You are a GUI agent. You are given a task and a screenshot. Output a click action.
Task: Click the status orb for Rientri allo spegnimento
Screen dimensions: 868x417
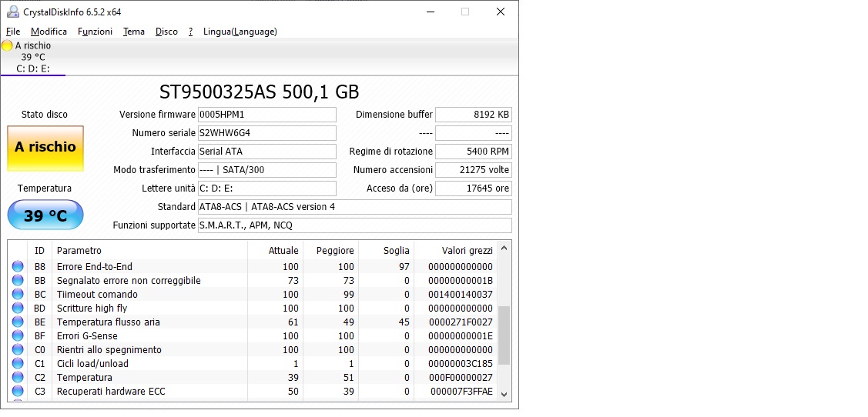[18, 349]
